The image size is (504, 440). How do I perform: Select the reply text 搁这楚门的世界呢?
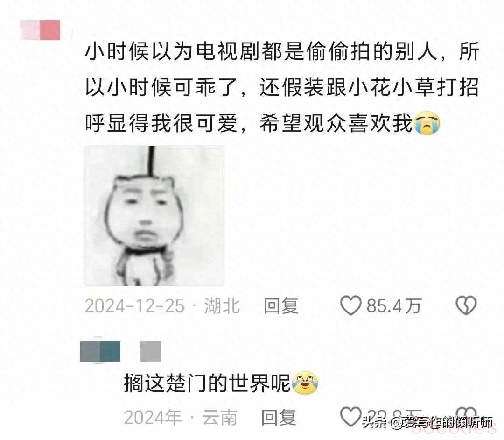(x=207, y=383)
